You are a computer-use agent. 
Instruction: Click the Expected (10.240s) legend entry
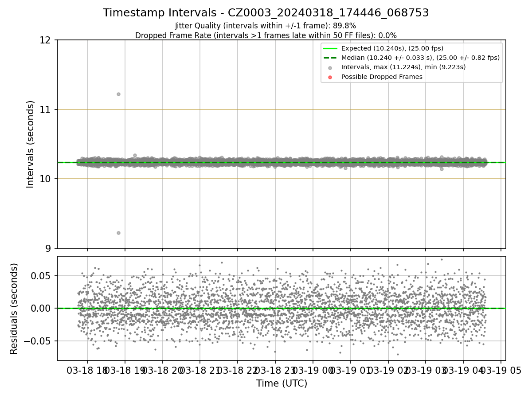(x=392, y=48)
